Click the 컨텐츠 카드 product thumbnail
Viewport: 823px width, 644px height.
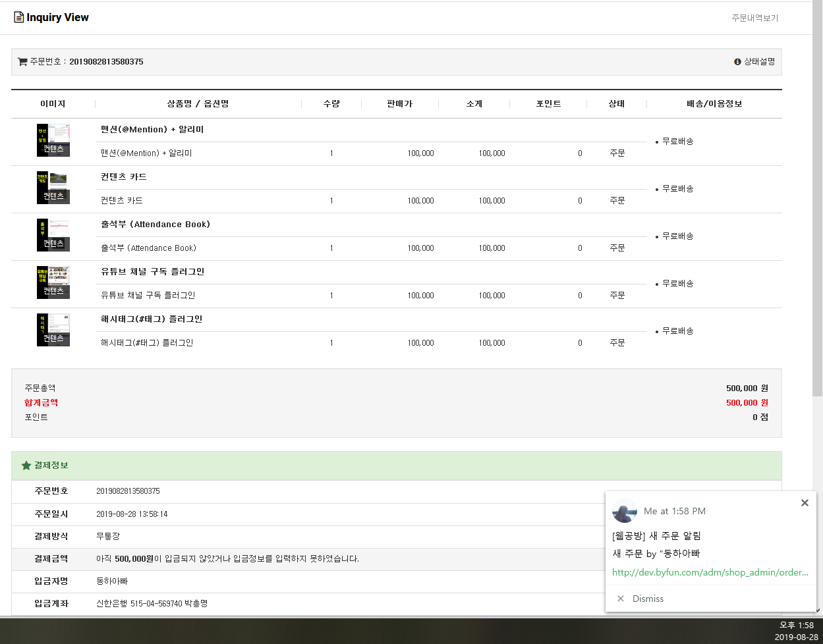pyautogui.click(x=53, y=187)
